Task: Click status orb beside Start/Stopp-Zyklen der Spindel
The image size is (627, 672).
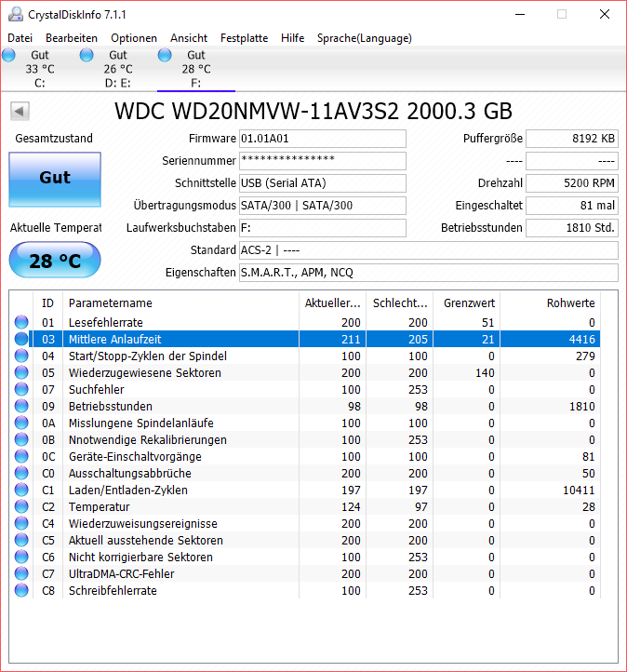Action: pos(21,356)
